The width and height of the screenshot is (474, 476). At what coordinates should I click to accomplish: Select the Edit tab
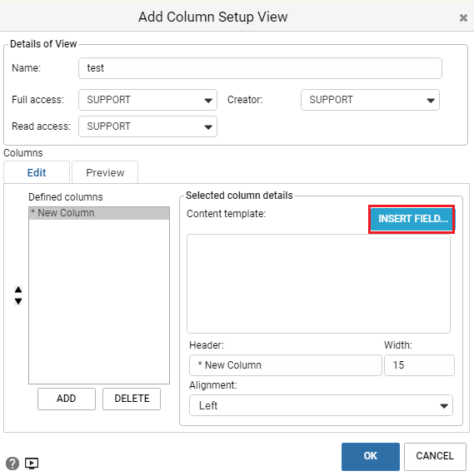(37, 172)
